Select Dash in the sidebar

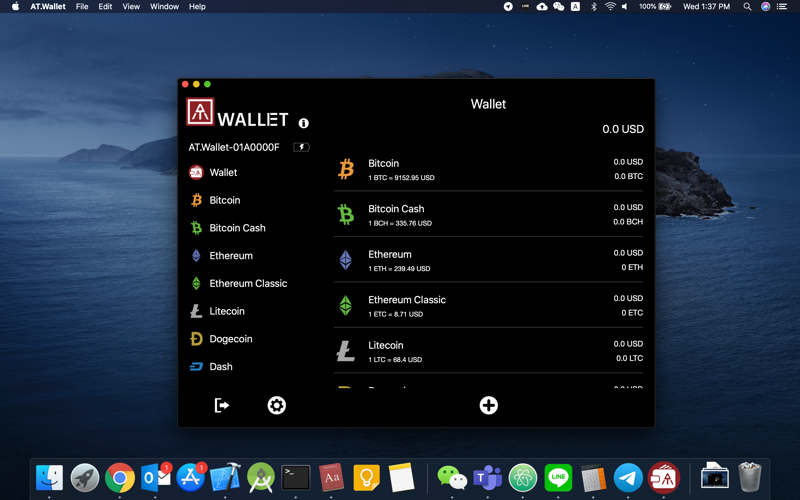[x=220, y=367]
